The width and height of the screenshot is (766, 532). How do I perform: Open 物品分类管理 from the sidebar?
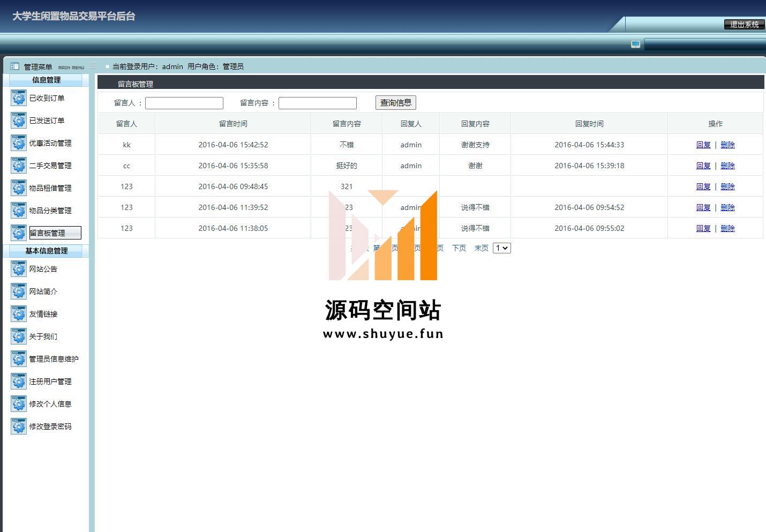pyautogui.click(x=50, y=211)
